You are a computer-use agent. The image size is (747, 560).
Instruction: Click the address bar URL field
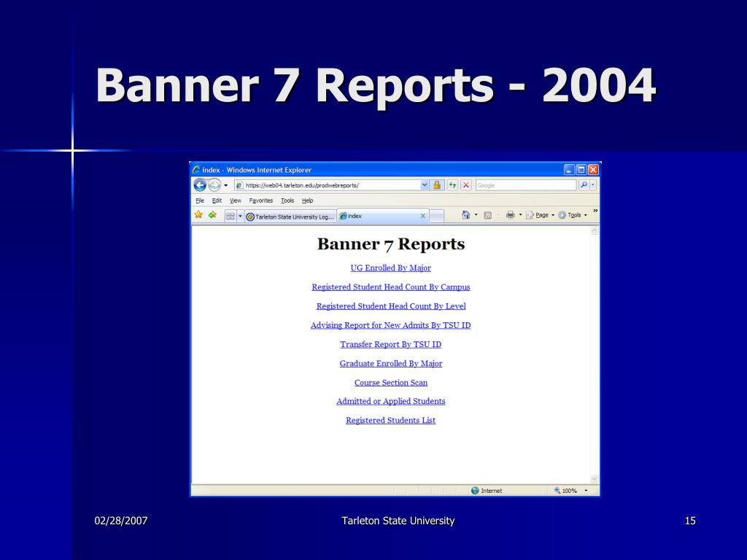[328, 185]
